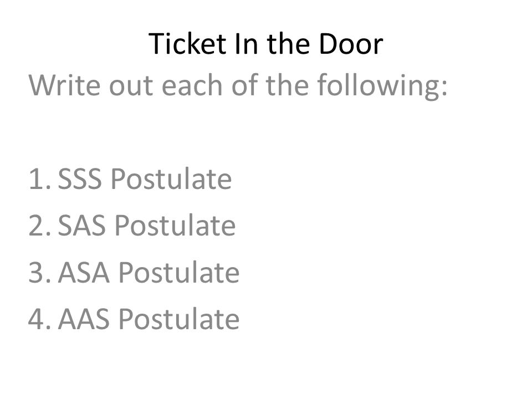Viewport: 532px width, 399px height.
Task: Click list number '2.' before SAS
Action: [x=40, y=226]
